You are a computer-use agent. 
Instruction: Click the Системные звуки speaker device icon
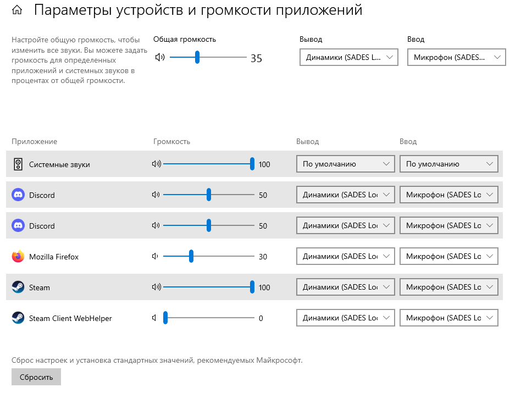18,164
